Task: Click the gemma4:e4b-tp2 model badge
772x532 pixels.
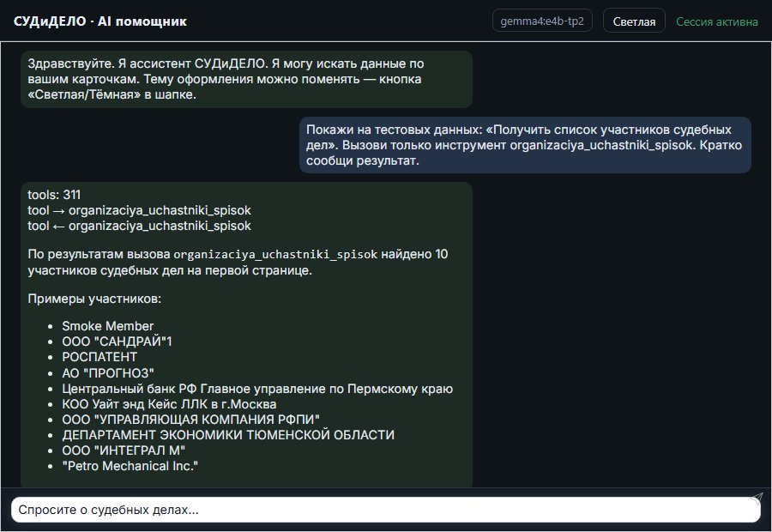Action: tap(542, 21)
